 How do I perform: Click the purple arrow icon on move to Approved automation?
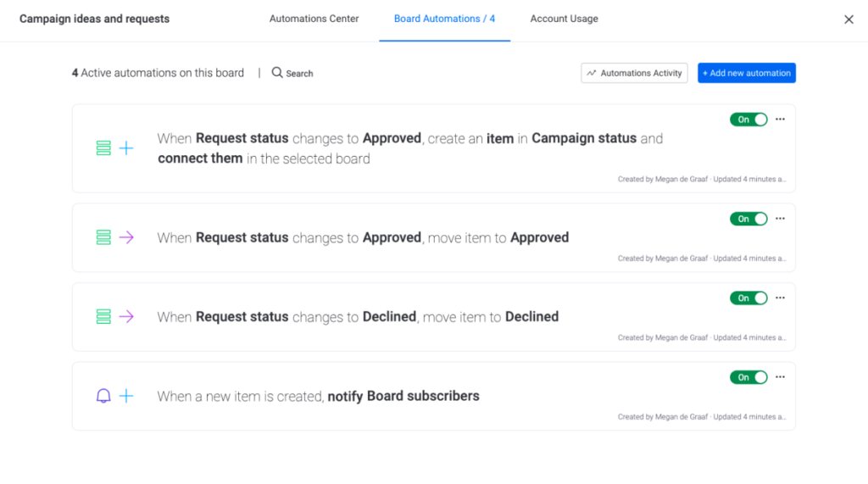[x=126, y=238]
